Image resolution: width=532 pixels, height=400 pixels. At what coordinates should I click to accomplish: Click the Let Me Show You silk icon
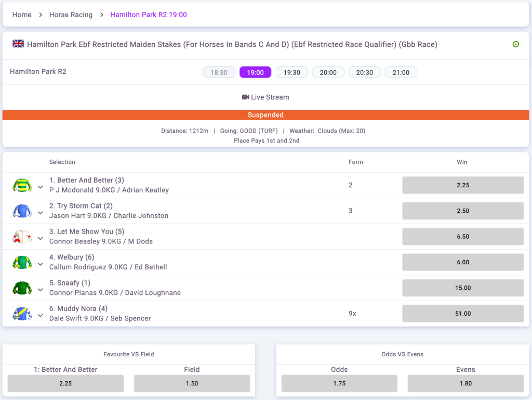(x=22, y=237)
